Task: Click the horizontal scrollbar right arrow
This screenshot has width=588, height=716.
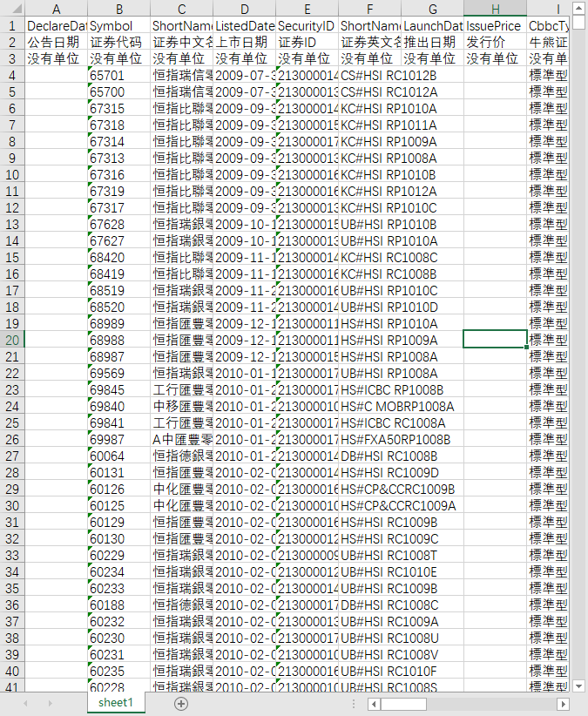Action: pos(564,704)
